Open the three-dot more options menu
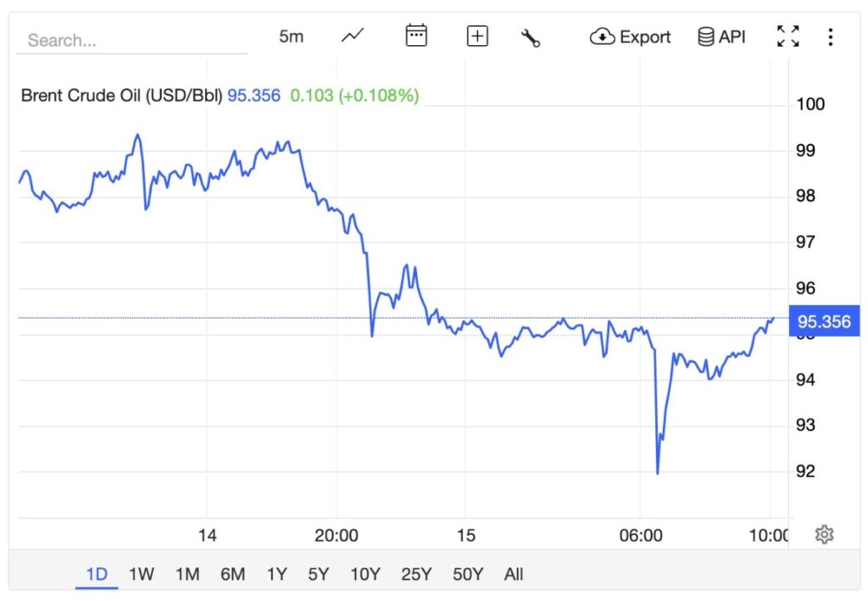 [831, 36]
